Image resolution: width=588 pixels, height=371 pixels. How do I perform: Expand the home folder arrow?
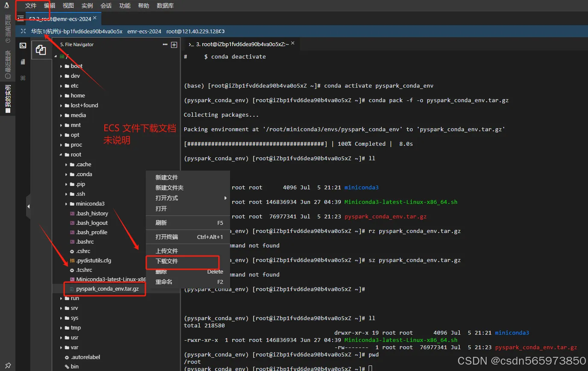[61, 96]
